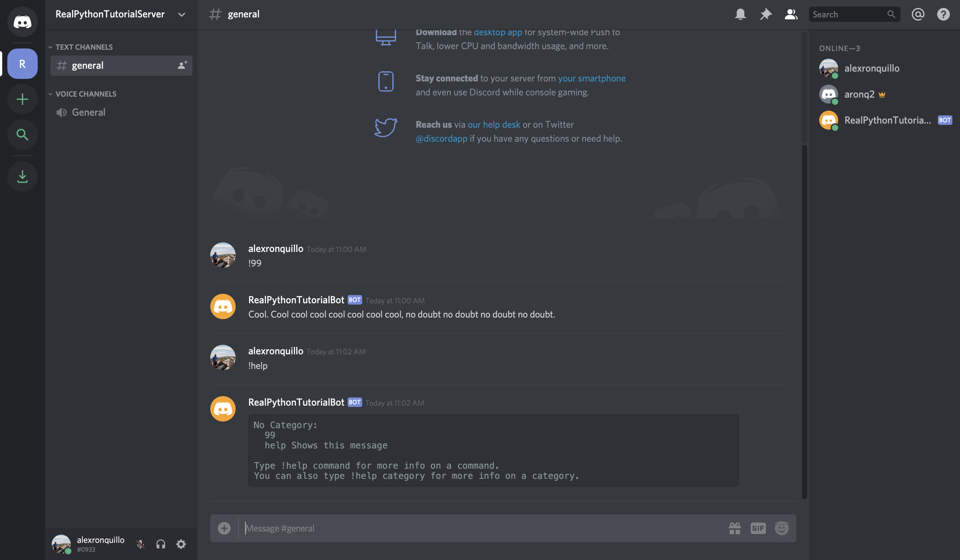Click the members list people icon
960x560 pixels.
point(790,14)
